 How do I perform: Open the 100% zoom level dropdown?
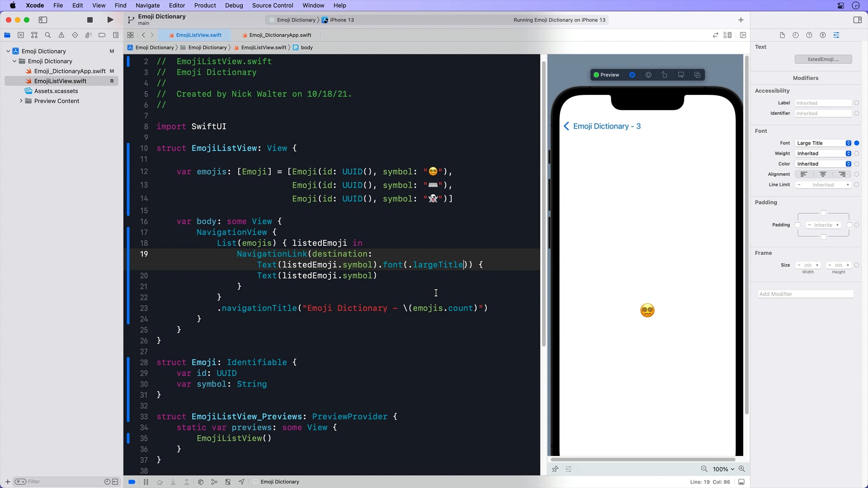pos(723,469)
